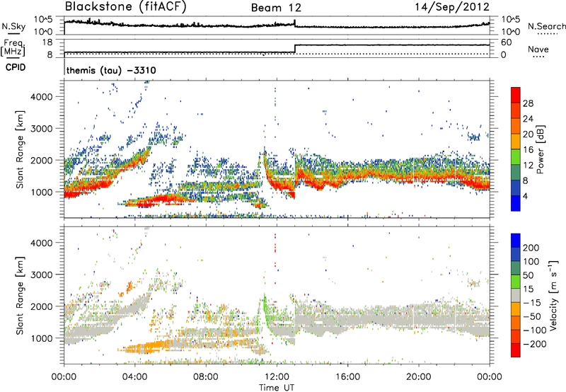566x392 pixels.
Task: Click the solid line sample under N.Sky
Action: click(x=13, y=33)
